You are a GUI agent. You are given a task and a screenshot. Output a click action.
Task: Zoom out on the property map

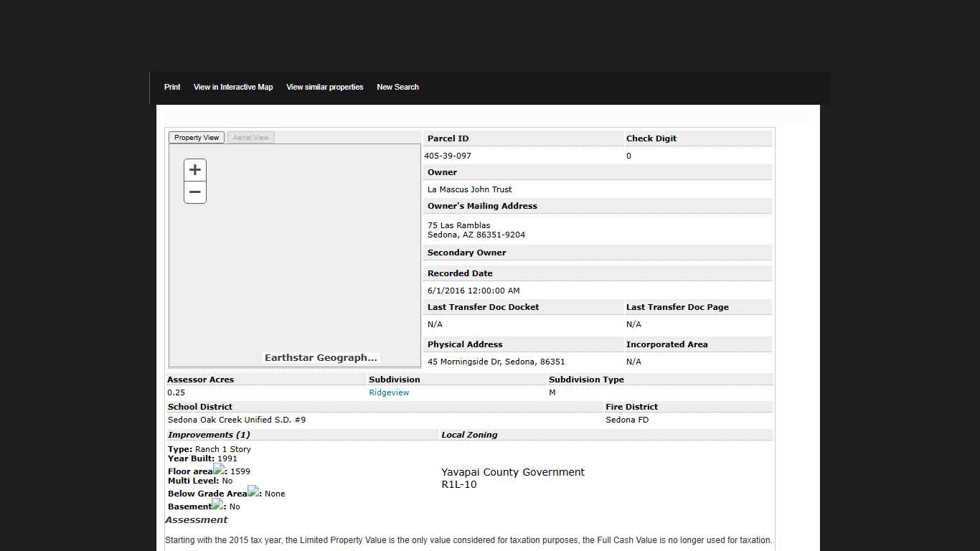point(195,192)
